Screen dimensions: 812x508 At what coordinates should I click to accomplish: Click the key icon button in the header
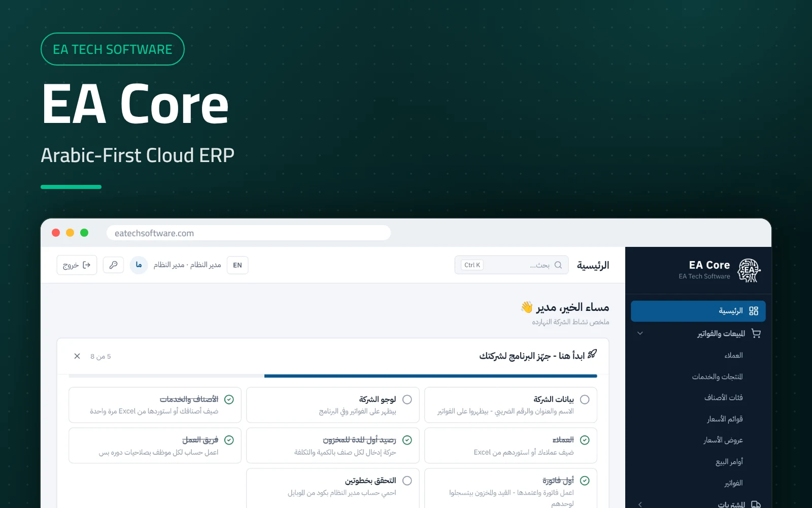pos(113,265)
